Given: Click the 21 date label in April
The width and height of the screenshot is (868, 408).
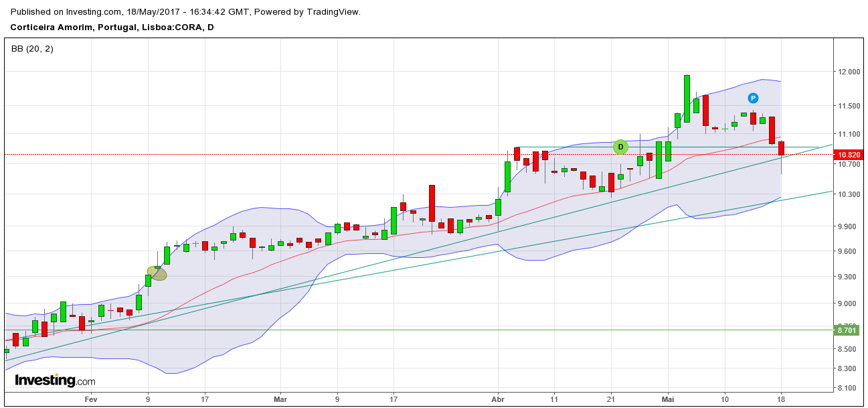Looking at the screenshot, I should click(x=611, y=398).
